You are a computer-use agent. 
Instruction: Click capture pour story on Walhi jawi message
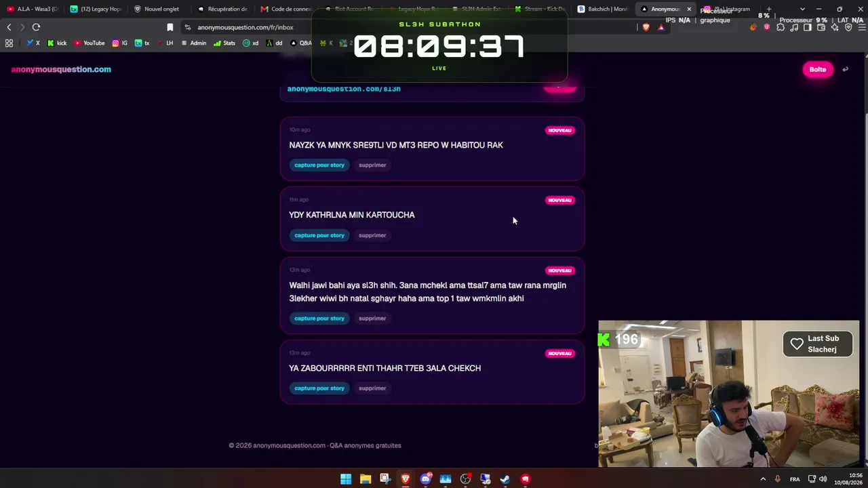(x=319, y=318)
